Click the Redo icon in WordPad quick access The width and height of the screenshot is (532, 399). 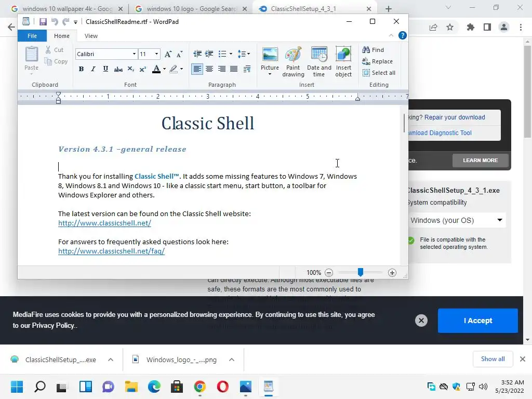coord(65,22)
